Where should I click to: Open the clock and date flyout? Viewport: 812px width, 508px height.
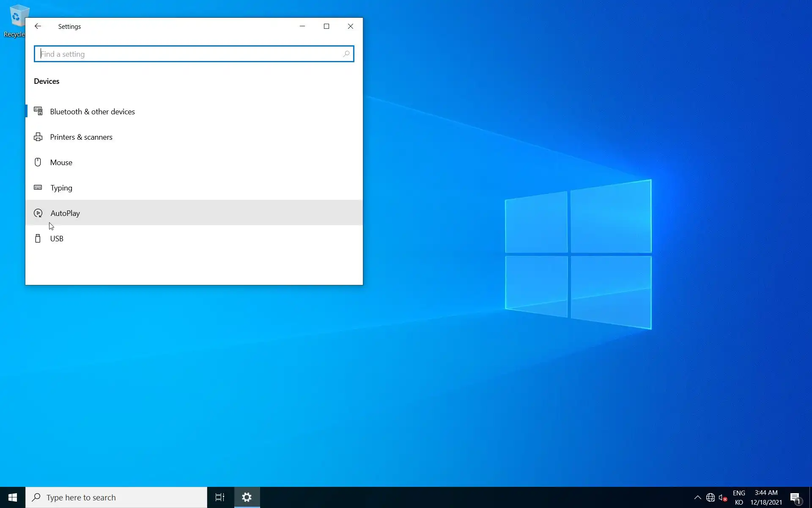point(766,497)
